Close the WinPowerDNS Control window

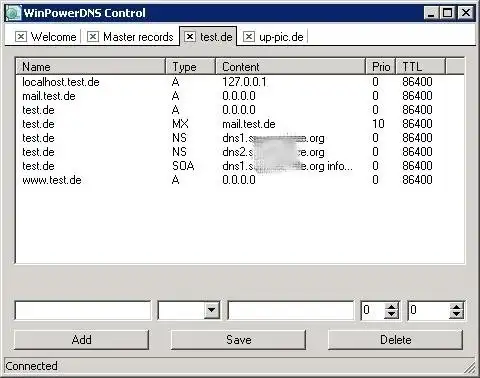(466, 13)
